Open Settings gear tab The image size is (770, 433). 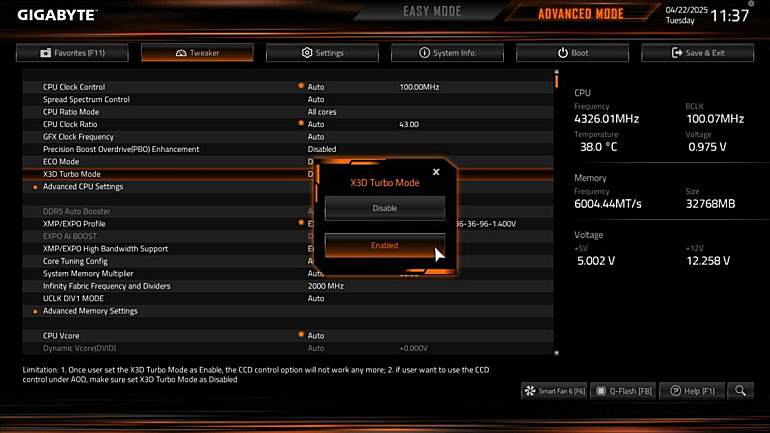(322, 53)
